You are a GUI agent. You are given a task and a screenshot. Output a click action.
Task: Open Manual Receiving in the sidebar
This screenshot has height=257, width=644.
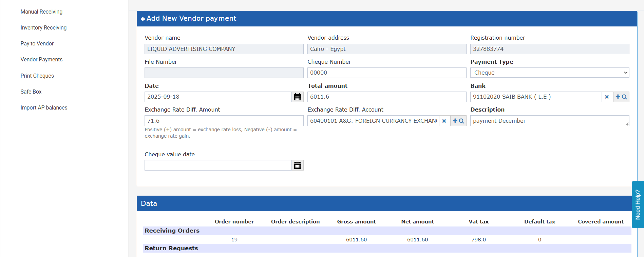41,12
